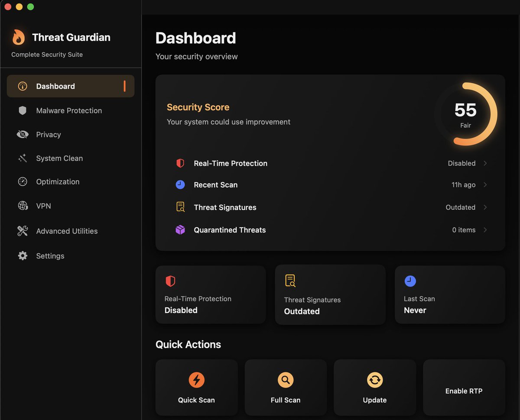Expand the Real-Time Protection row chevron
The height and width of the screenshot is (420, 520).
pyautogui.click(x=485, y=163)
